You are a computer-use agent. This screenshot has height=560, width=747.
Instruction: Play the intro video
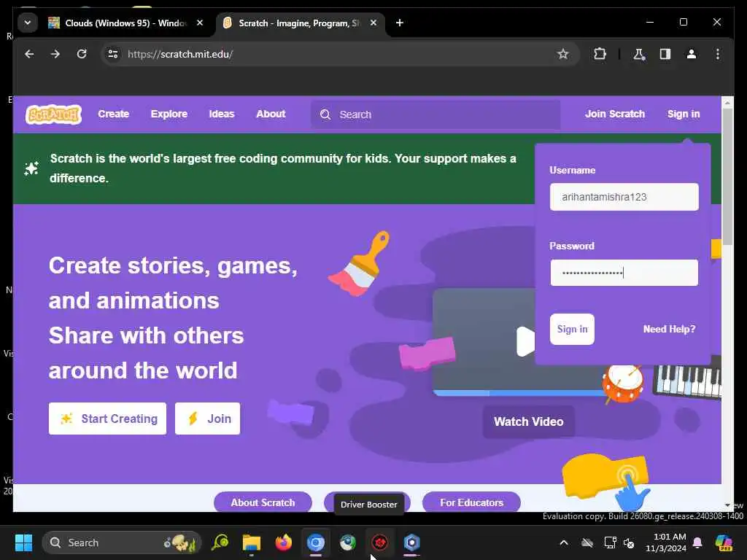click(525, 341)
